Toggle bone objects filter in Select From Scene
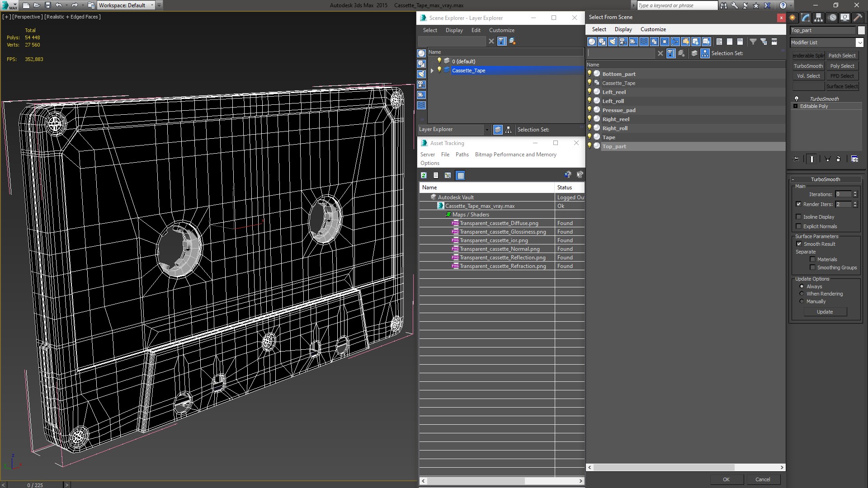 click(675, 42)
